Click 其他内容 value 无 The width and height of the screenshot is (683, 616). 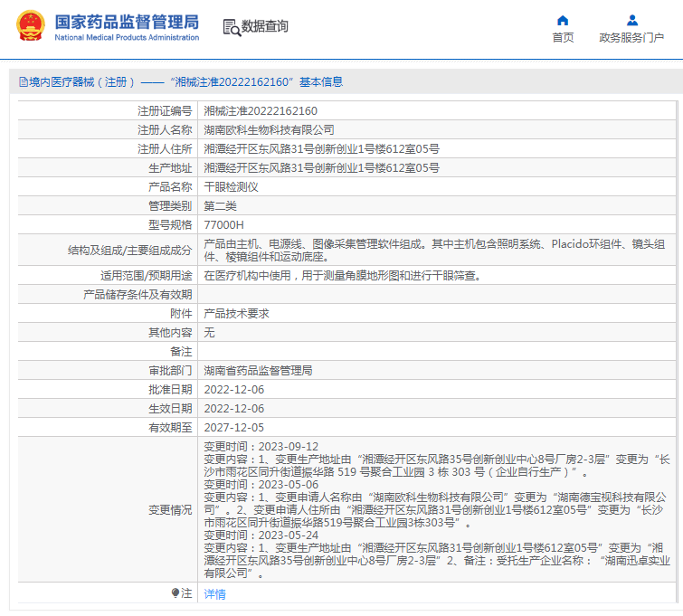pyautogui.click(x=209, y=332)
